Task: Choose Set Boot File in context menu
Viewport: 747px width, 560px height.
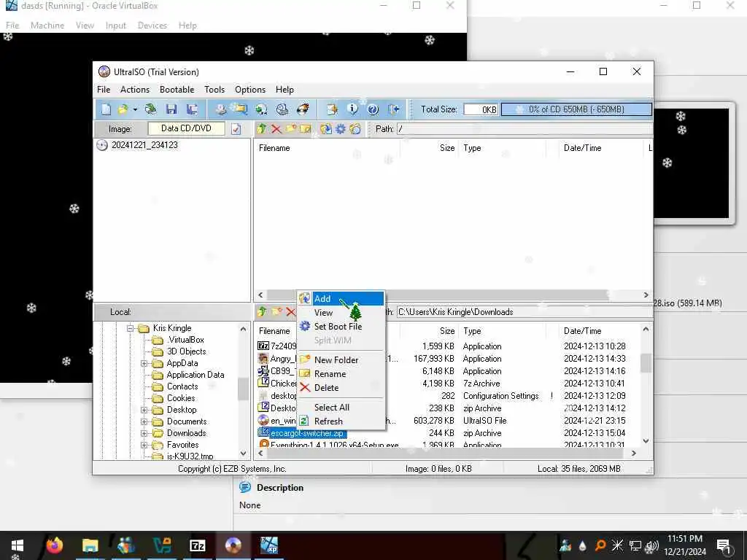Action: click(x=341, y=327)
